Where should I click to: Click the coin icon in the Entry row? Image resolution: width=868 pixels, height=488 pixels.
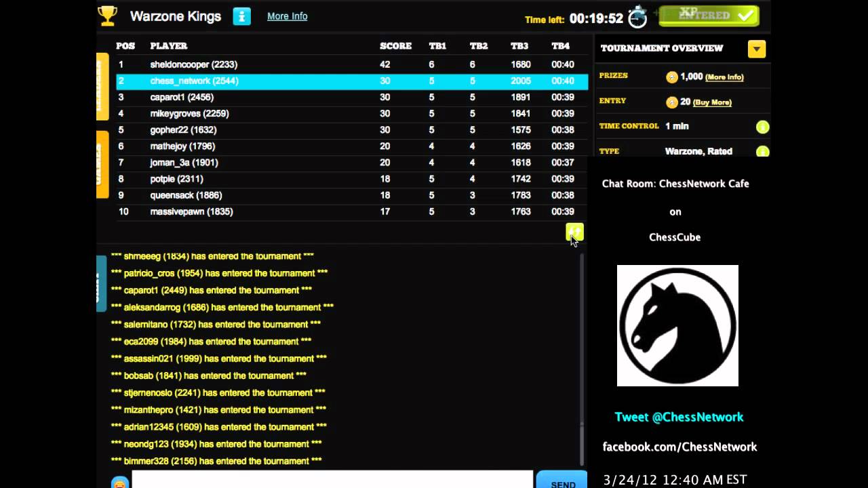pyautogui.click(x=672, y=102)
